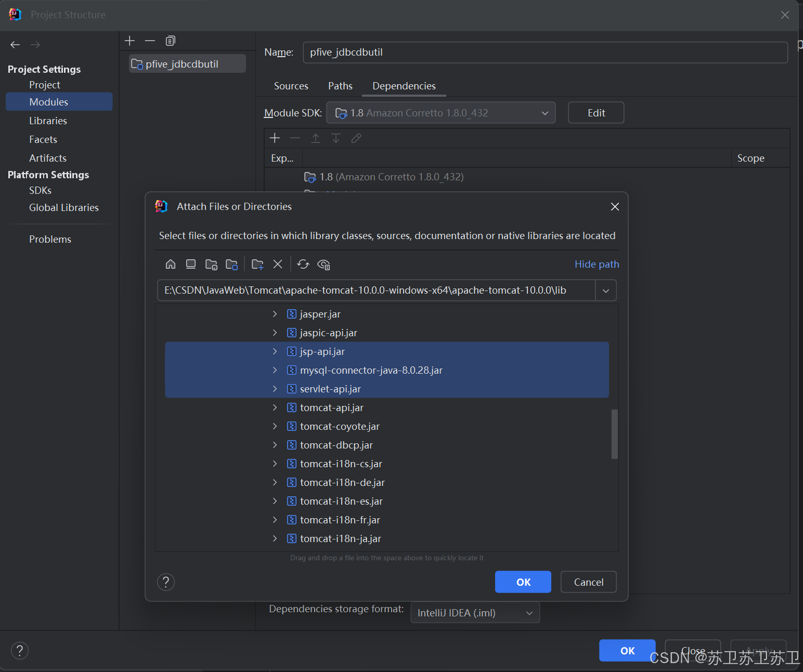The height and width of the screenshot is (672, 803).
Task: Navigate back arrow in Project Structure
Action: click(15, 45)
